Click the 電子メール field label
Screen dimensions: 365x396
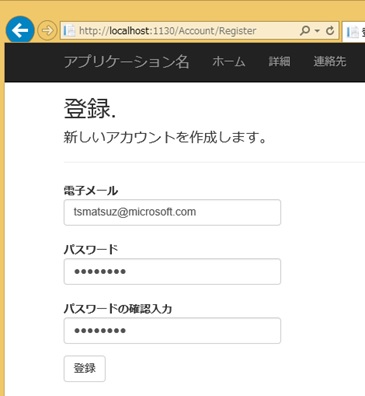coord(91,191)
